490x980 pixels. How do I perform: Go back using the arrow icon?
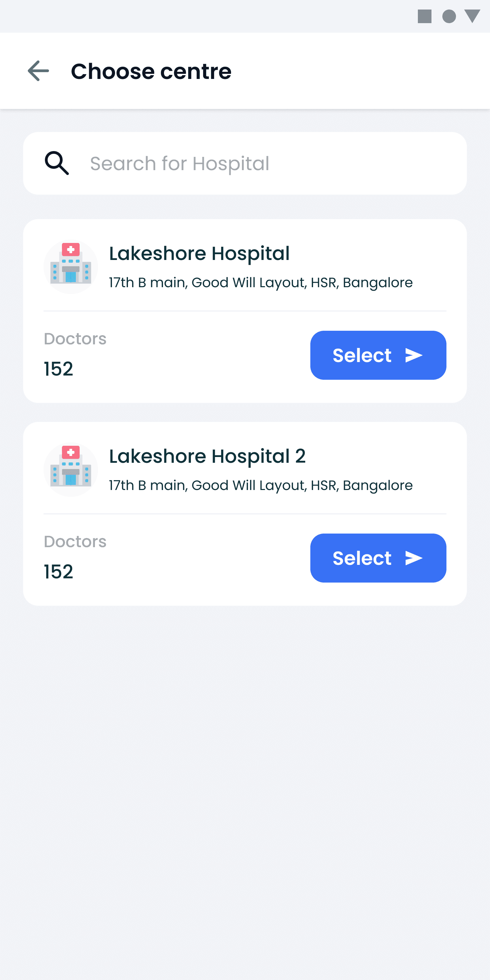click(x=38, y=71)
